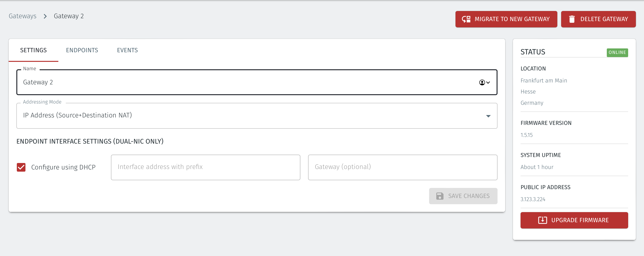This screenshot has width=644, height=256.
Task: Click the ONLINE status badge
Action: coord(617,52)
